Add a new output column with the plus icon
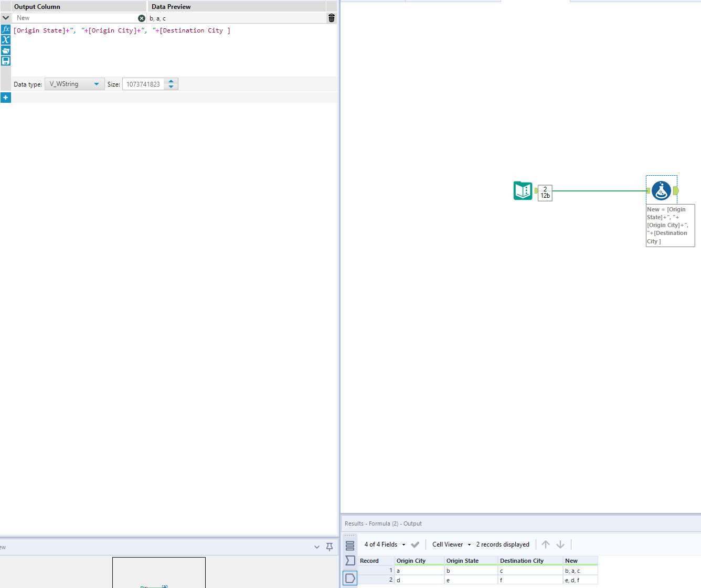The width and height of the screenshot is (701, 588). [6, 98]
